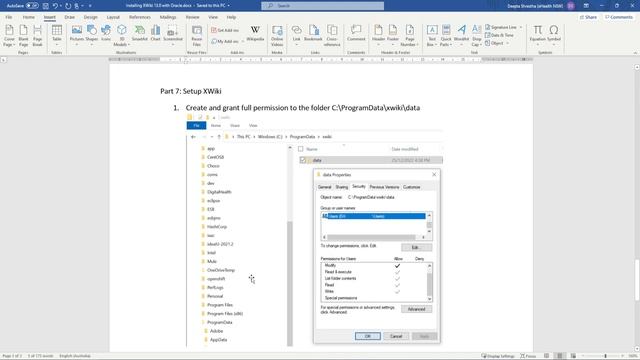Switch to the References tab

click(140, 17)
